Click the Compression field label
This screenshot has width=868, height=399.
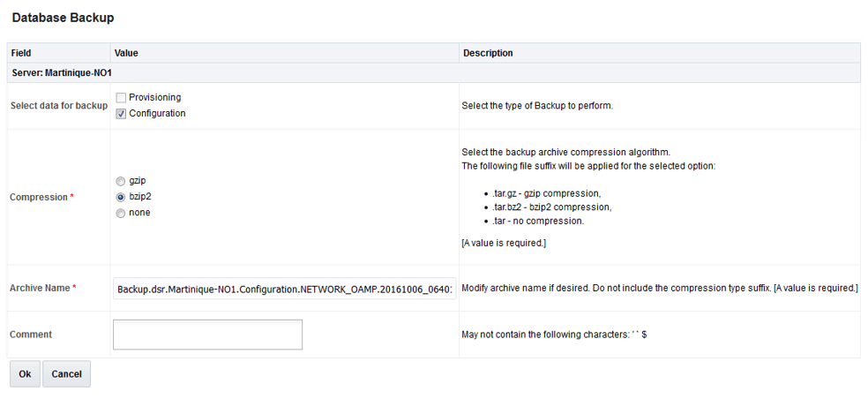coord(39,198)
